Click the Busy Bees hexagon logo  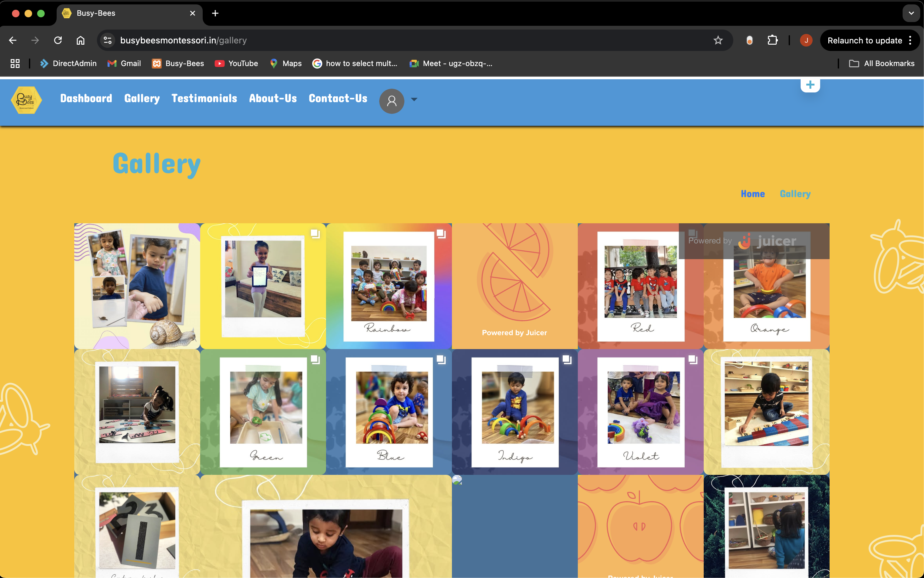[x=26, y=100]
